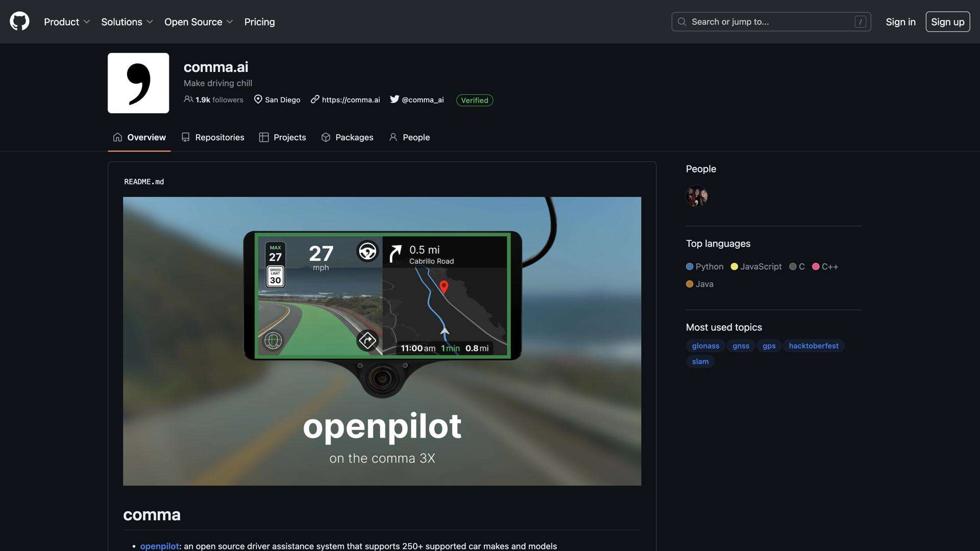Click the Packages cube icon
The image size is (980, 551).
(326, 137)
